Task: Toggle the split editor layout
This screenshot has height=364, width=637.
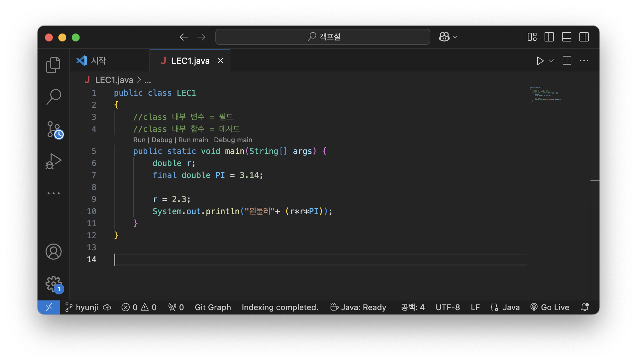Action: [566, 61]
